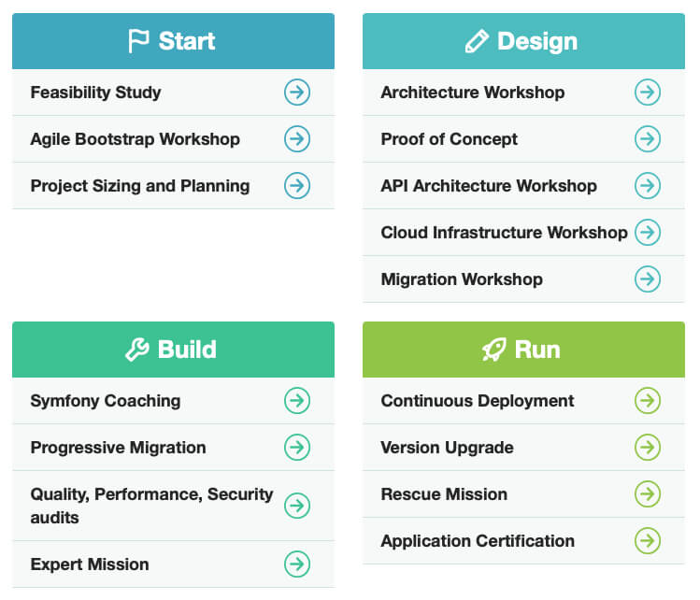The width and height of the screenshot is (700, 600).
Task: Open the Application Certification link
Action: [478, 541]
